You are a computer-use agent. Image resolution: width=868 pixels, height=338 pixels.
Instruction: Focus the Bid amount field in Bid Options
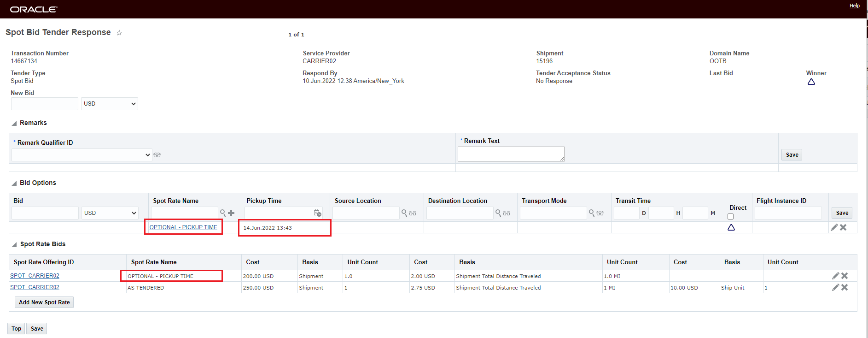[x=45, y=213]
